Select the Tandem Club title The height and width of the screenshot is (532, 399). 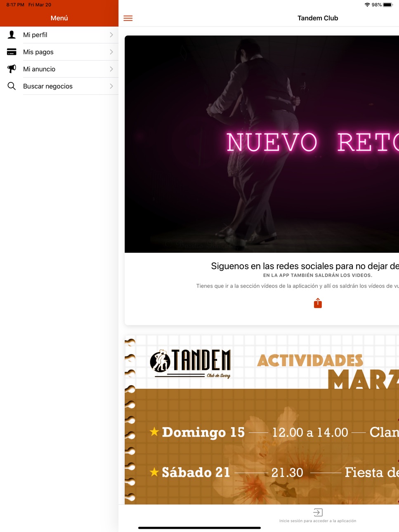tap(318, 18)
